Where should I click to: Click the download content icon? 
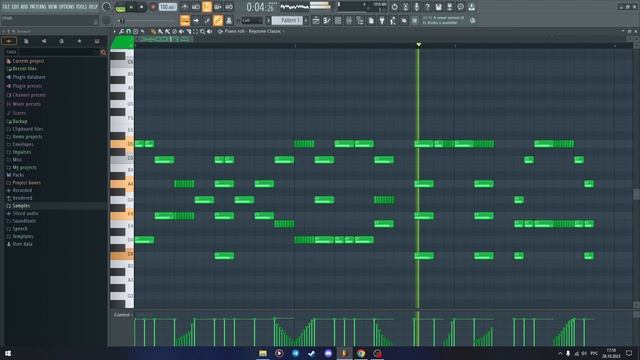click(471, 7)
